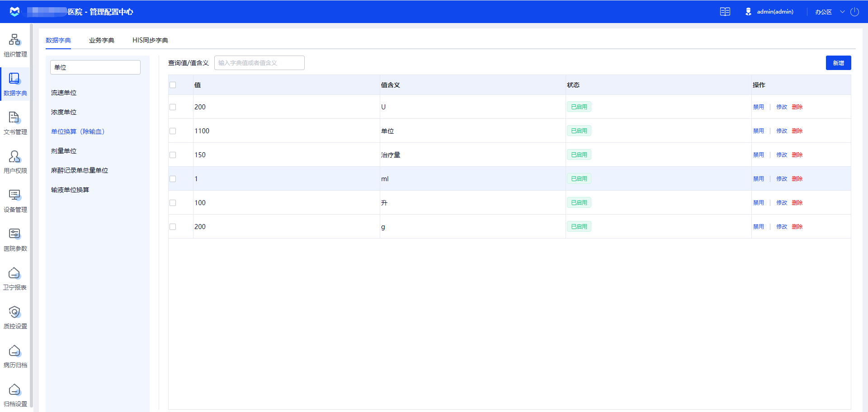
Task: Select 输液单位换算 in list
Action: click(70, 190)
